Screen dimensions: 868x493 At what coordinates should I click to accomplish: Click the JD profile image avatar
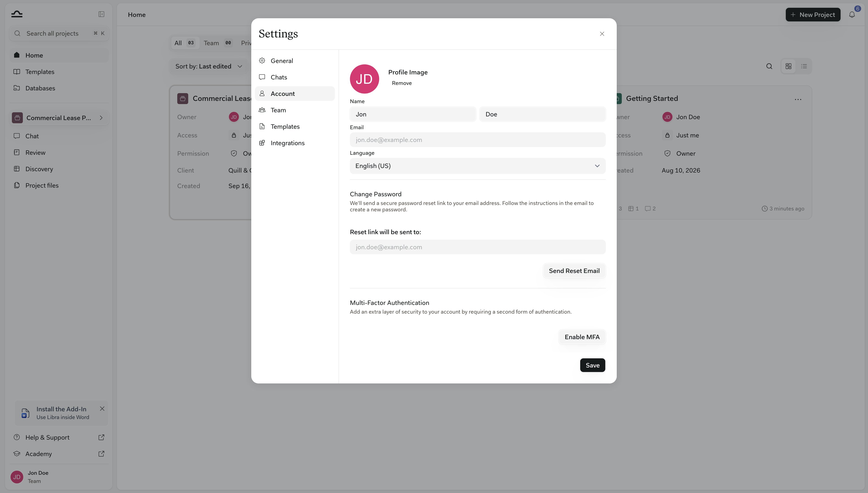tap(364, 79)
